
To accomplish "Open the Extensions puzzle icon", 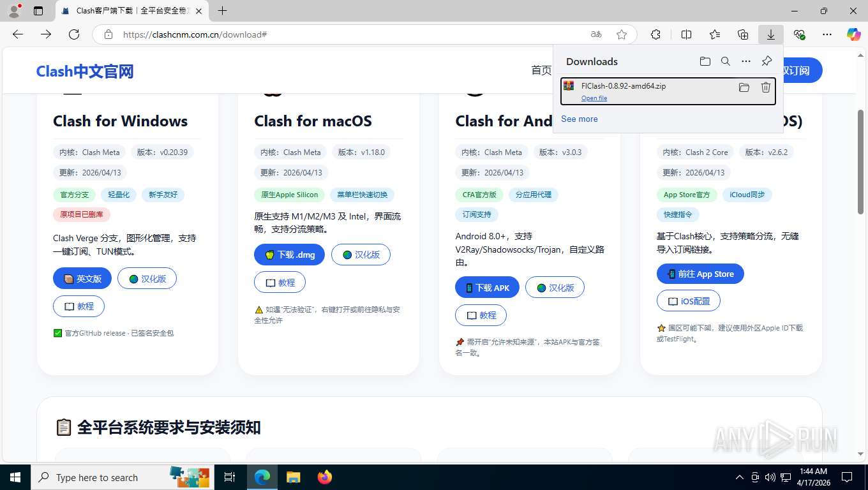I will click(655, 34).
